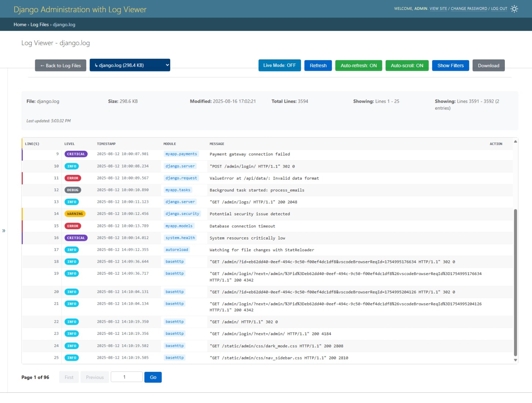
Task: Click message 'Payment gateway connection failed'
Action: [x=250, y=154]
